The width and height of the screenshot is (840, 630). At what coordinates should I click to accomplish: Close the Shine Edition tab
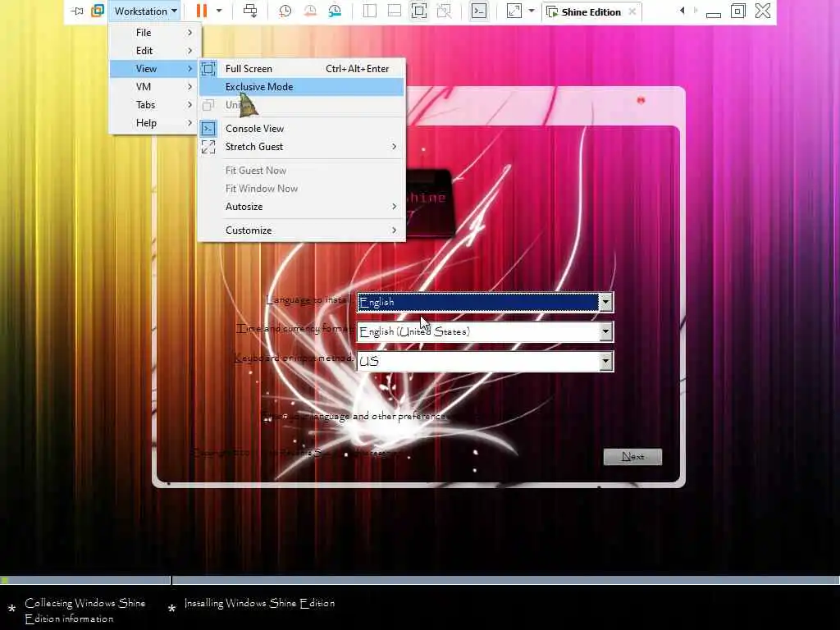632,11
